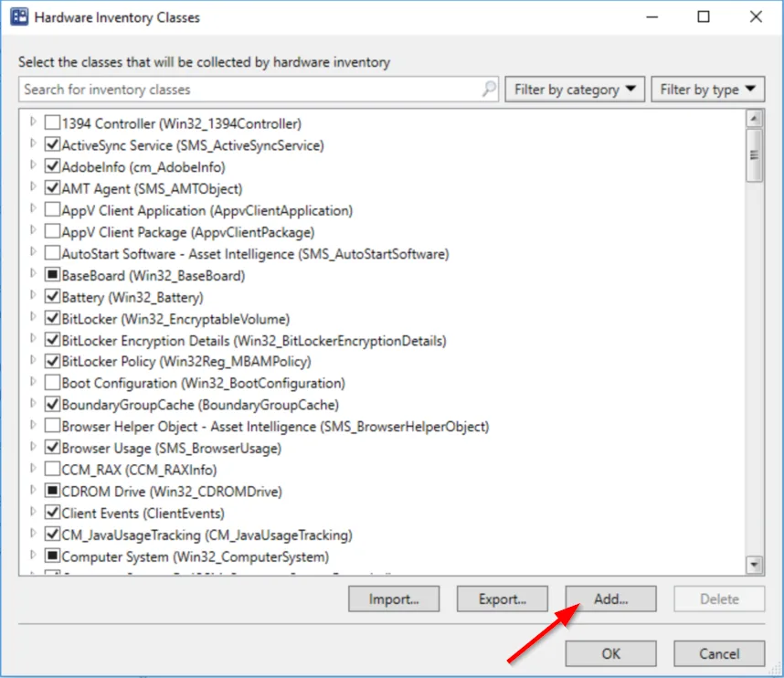Check the 1394 Controller checkbox
784x678 pixels.
tap(52, 123)
